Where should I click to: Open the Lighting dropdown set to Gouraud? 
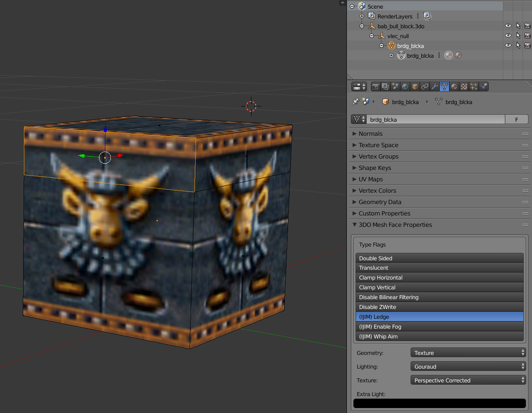[468, 366]
